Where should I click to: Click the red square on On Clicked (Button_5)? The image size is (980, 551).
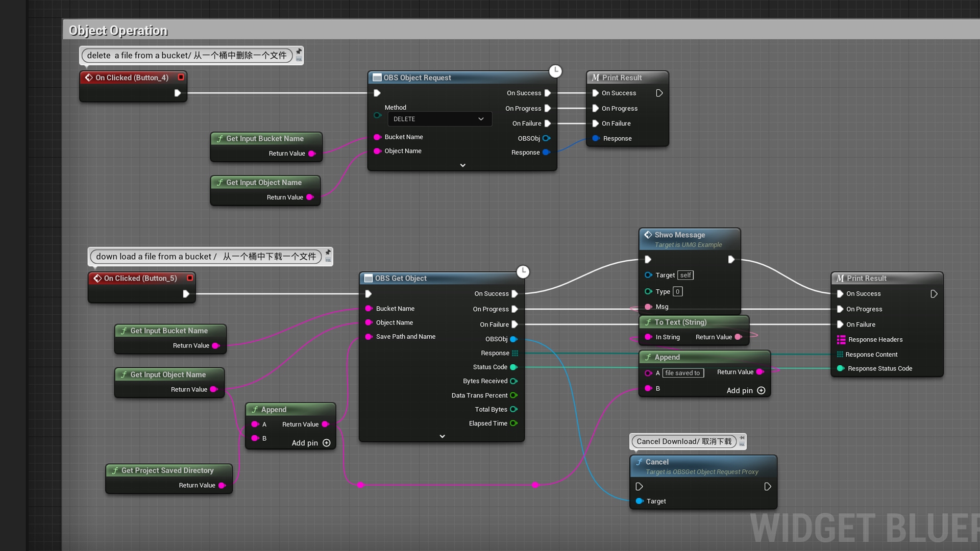point(190,278)
